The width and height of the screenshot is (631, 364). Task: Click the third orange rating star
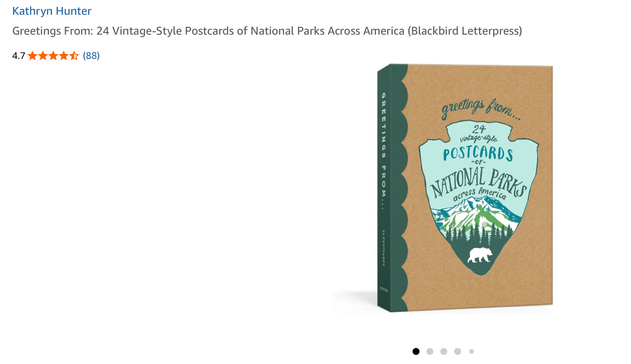click(x=53, y=56)
